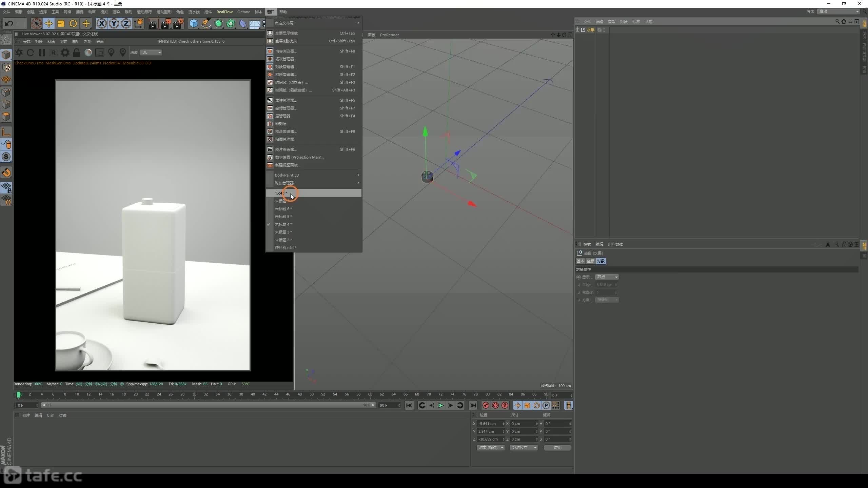Image resolution: width=868 pixels, height=488 pixels.
Task: Go to start of animation
Action: [x=409, y=406]
